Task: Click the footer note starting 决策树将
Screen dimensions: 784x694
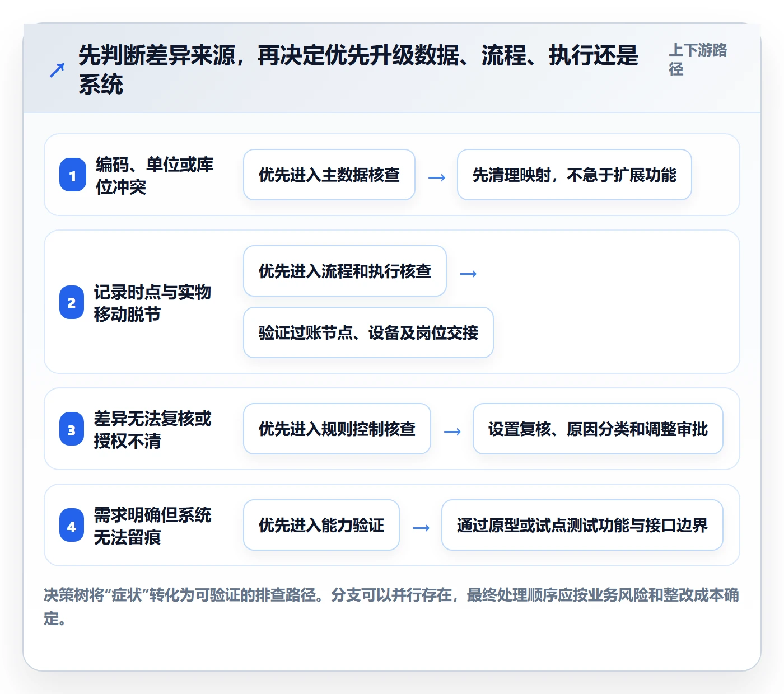Action: pos(391,606)
